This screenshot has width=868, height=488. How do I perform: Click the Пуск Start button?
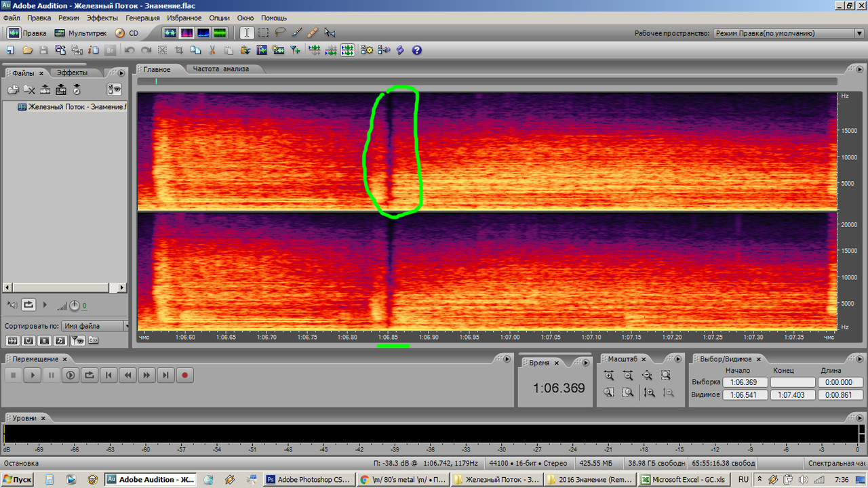tap(18, 479)
